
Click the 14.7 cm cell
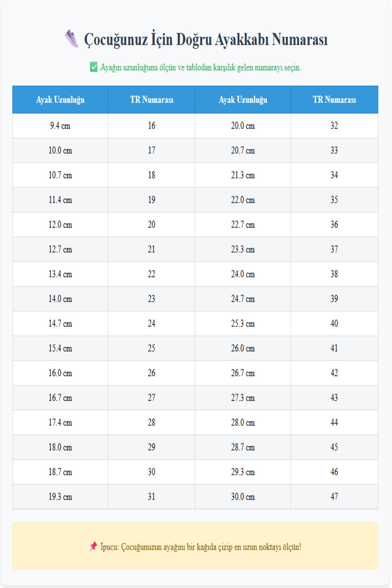tap(60, 323)
